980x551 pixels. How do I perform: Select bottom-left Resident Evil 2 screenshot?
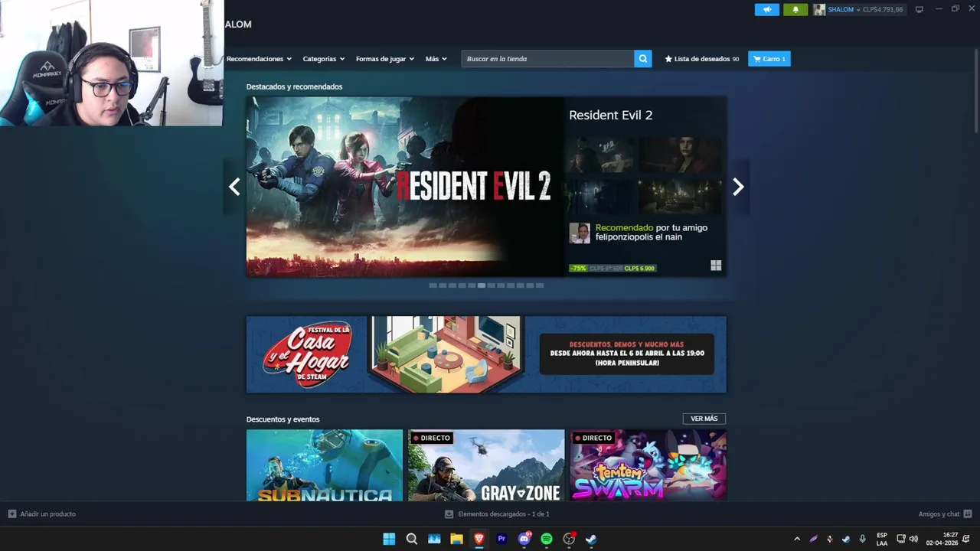click(601, 197)
